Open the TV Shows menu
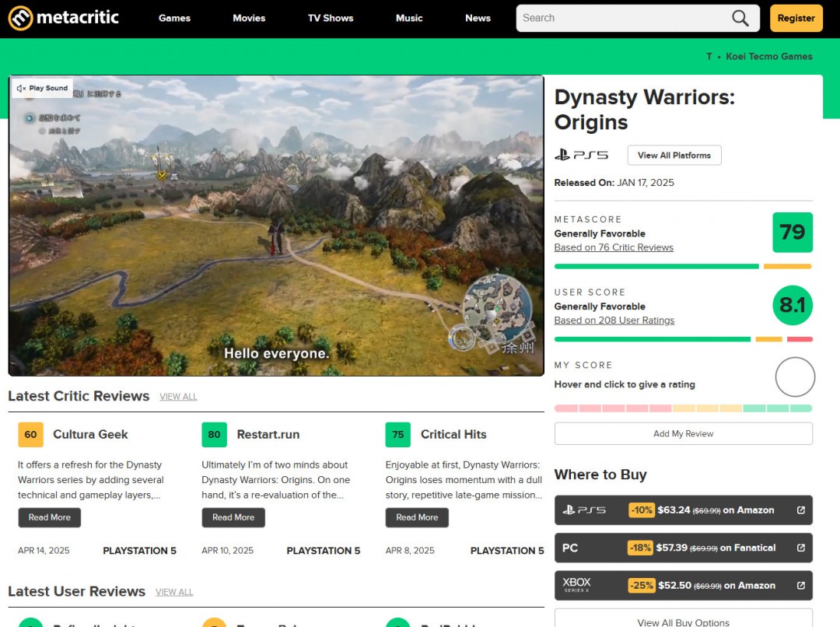The width and height of the screenshot is (840, 627). click(331, 18)
